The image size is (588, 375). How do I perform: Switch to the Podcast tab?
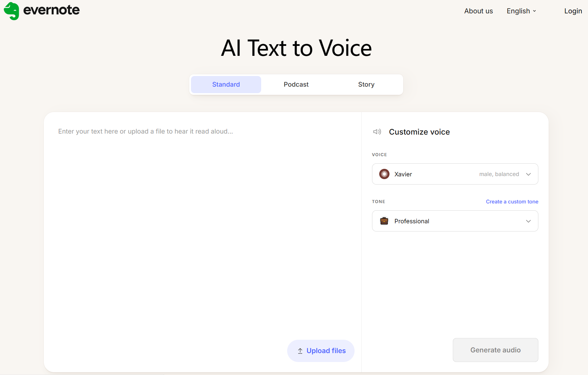pyautogui.click(x=296, y=85)
